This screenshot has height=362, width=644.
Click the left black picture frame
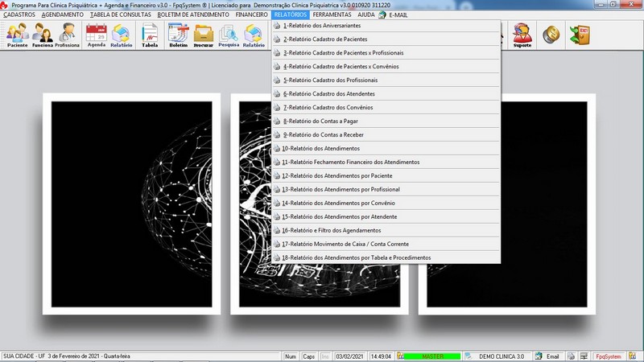tap(131, 204)
